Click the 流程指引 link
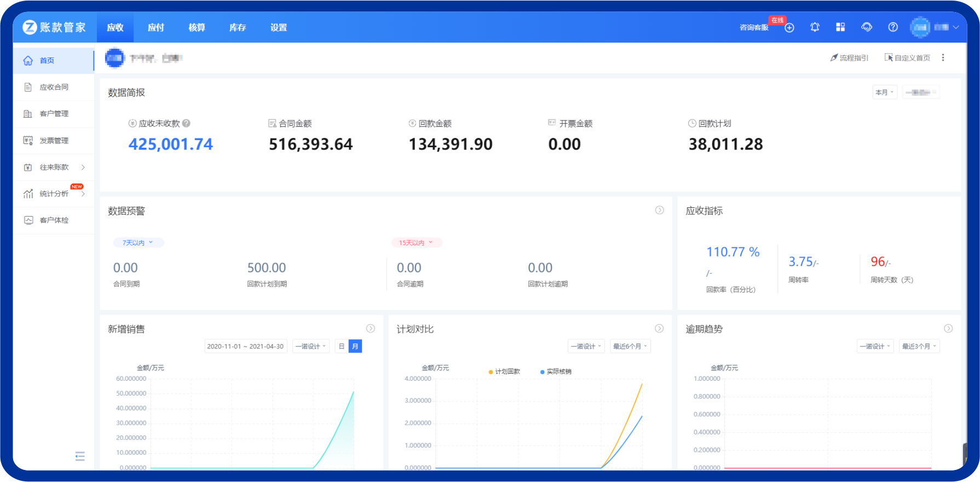 point(849,58)
